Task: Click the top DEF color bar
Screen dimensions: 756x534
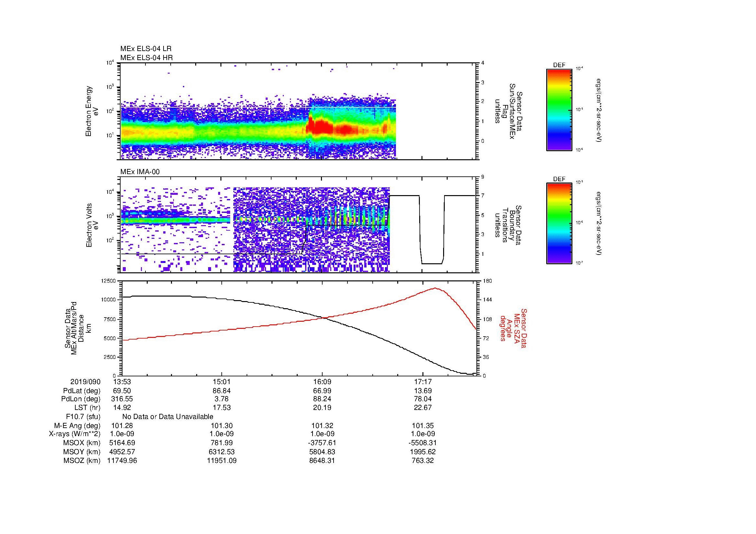Action: coord(559,110)
